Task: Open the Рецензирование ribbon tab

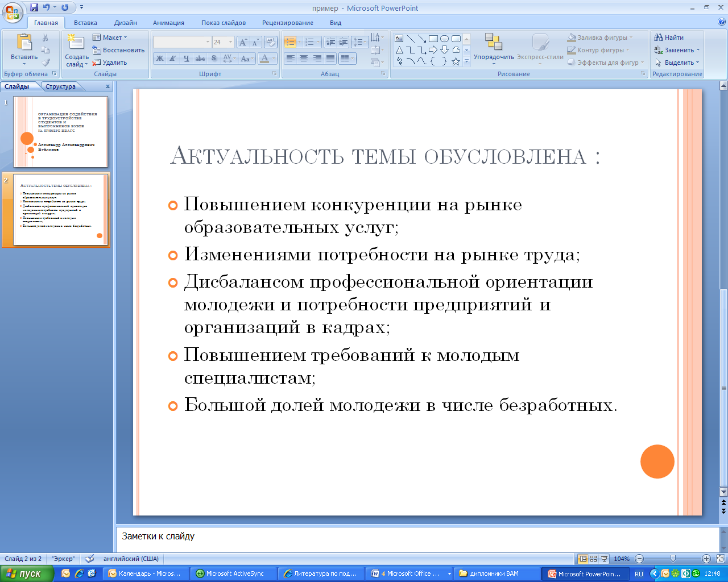Action: point(288,23)
